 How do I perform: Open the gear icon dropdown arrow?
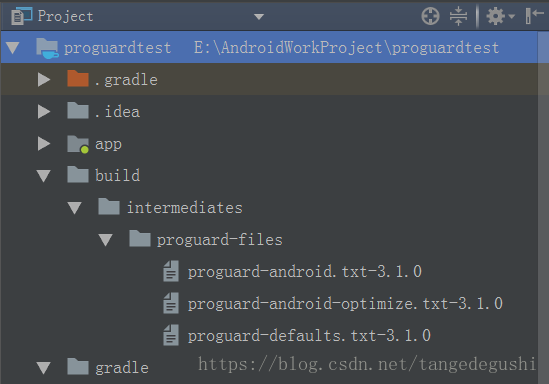click(511, 16)
